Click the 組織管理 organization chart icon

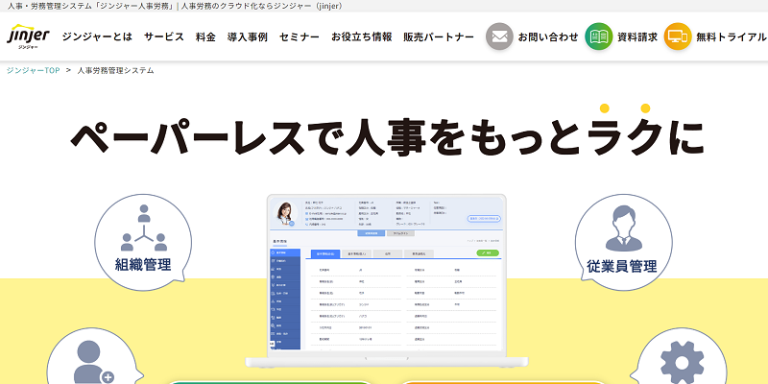144,228
